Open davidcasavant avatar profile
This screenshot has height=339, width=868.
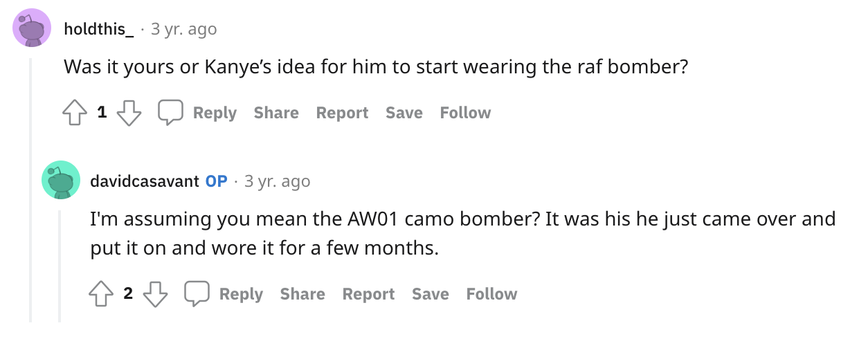[61, 181]
